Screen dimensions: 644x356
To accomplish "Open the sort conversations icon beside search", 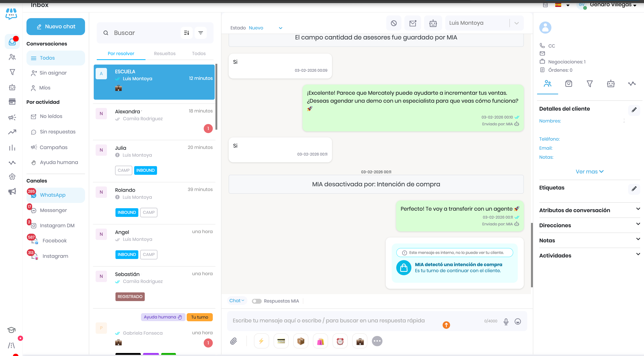I will pyautogui.click(x=187, y=33).
